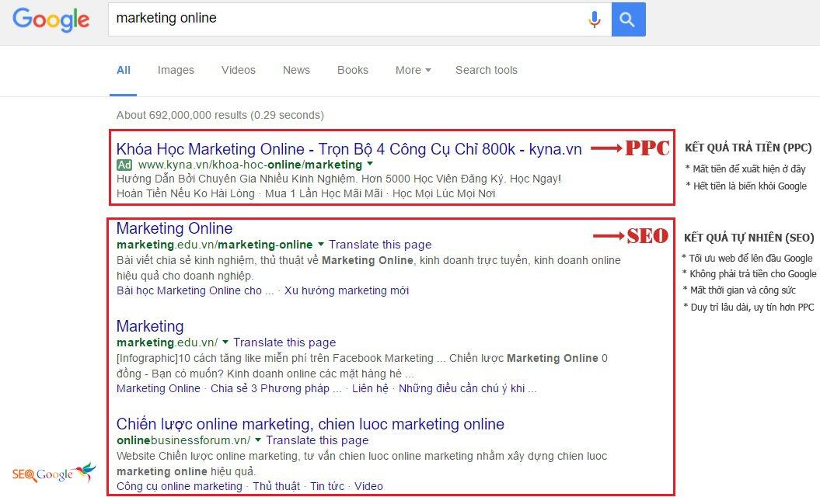Expand dropdown arrow beside marketing.edu.vn/ URL
Image resolution: width=820 pixels, height=504 pixels.
(x=225, y=342)
